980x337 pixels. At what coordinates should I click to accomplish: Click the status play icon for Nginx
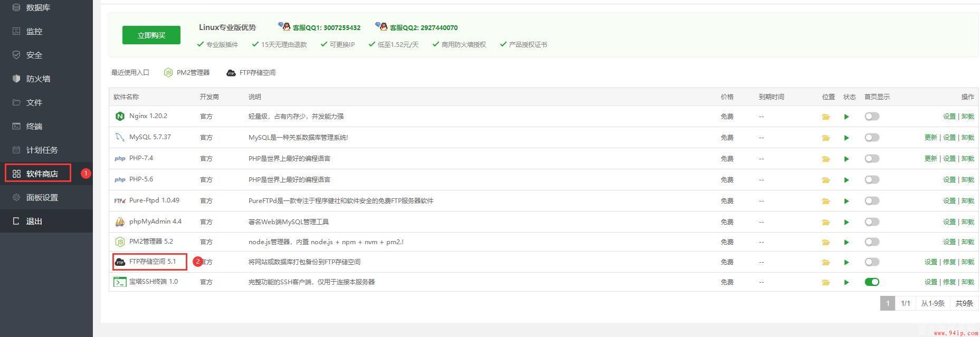pos(846,117)
